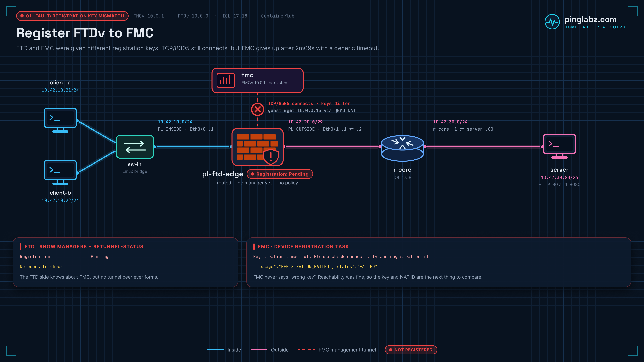Click the PL-OUTSIDE Eth0/1 label
The image size is (644, 362).
[x=325, y=129]
